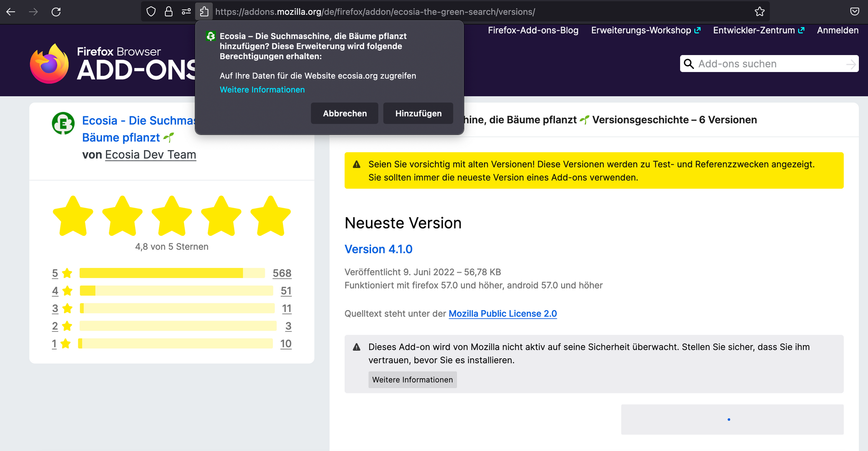Reload the page with the refresh icon

point(56,12)
